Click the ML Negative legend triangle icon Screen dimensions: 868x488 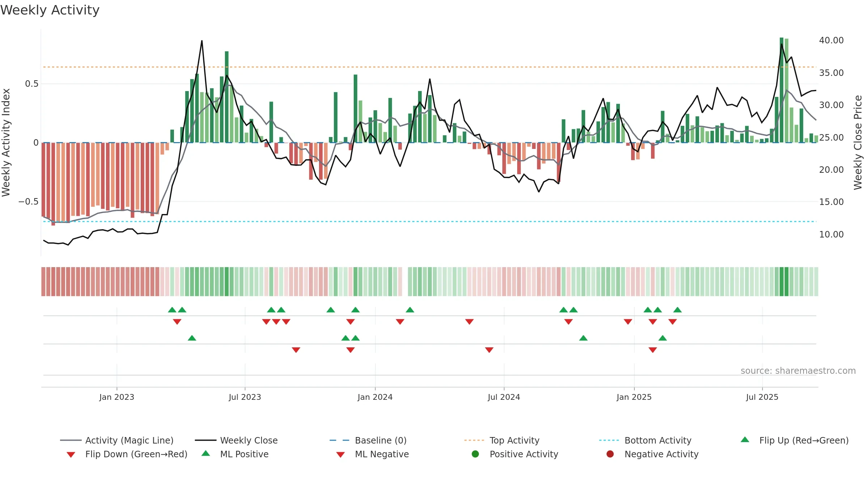(x=340, y=455)
